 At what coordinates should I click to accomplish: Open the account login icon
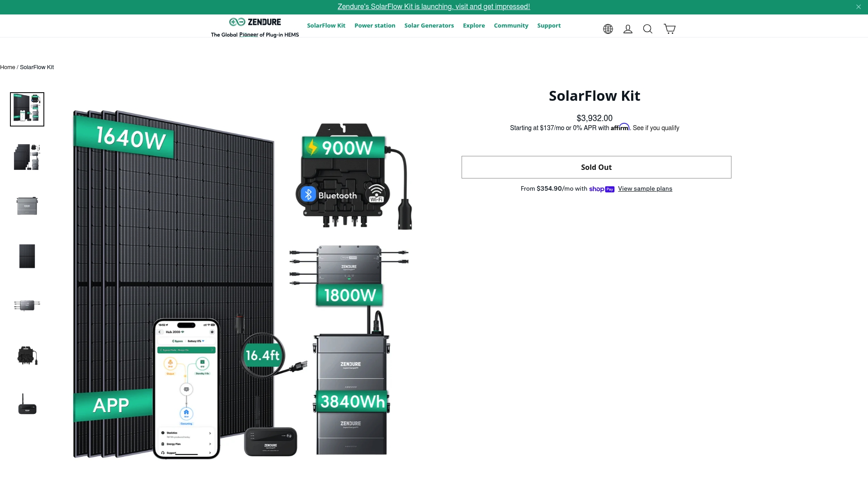click(628, 29)
